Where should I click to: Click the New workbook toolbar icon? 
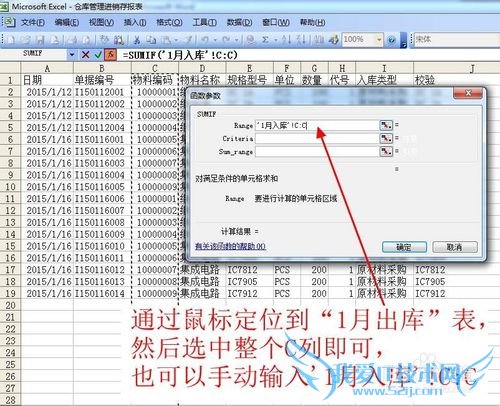(x=11, y=40)
